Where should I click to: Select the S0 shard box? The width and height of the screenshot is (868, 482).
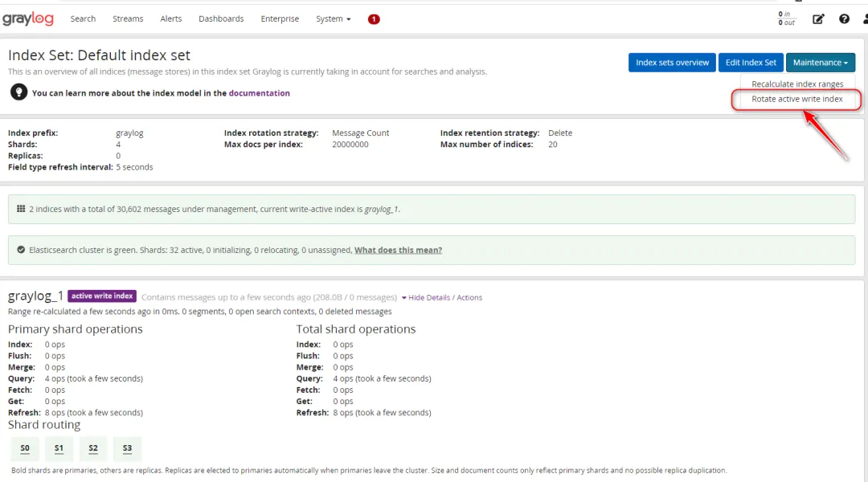[25, 448]
